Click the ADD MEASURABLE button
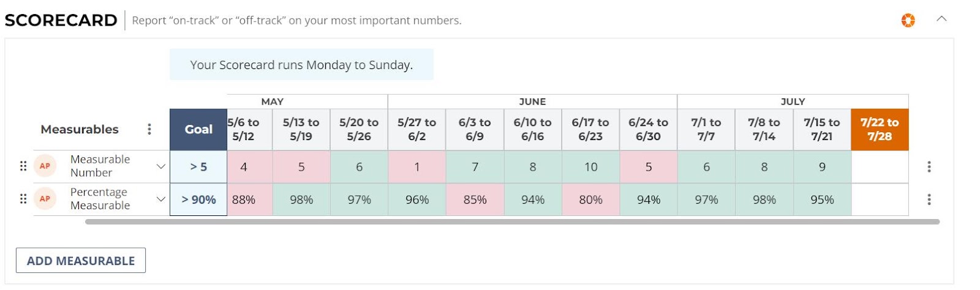This screenshot has height=290, width=980. click(81, 261)
